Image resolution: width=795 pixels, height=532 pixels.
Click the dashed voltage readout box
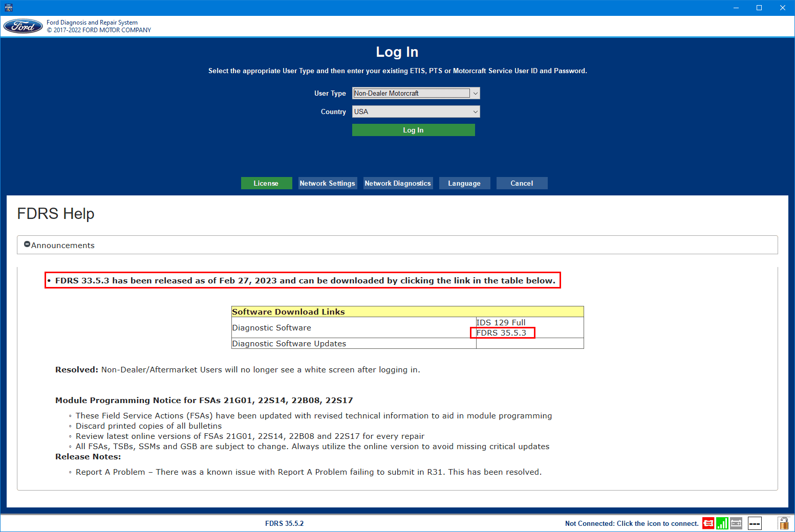click(755, 523)
